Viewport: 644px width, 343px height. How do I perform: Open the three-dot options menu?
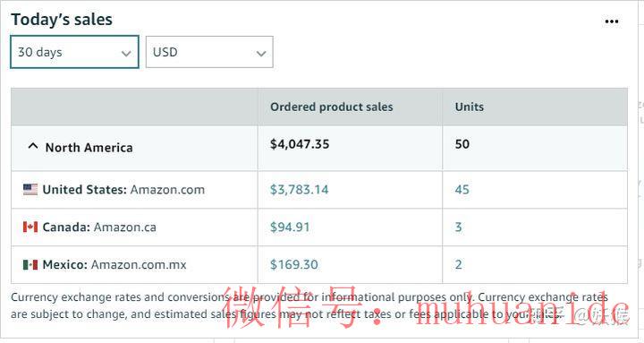tap(612, 21)
